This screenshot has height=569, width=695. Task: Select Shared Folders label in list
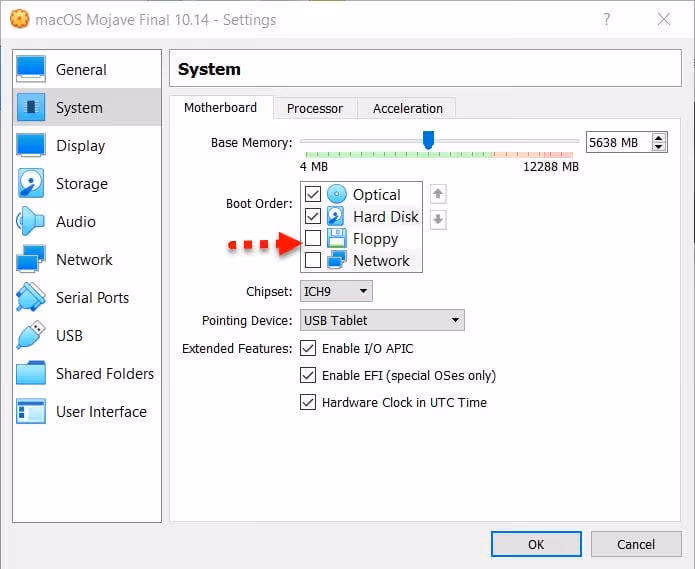tap(105, 374)
